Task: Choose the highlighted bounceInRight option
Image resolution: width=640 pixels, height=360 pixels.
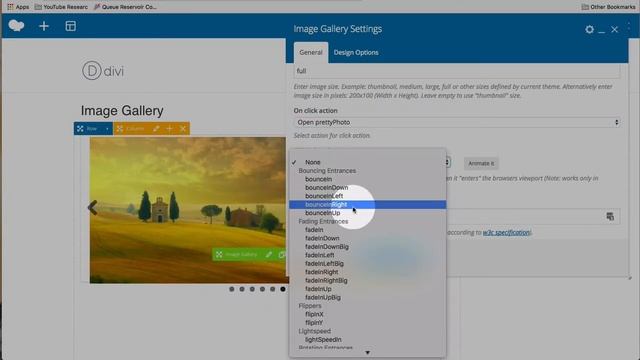Action: 367,204
